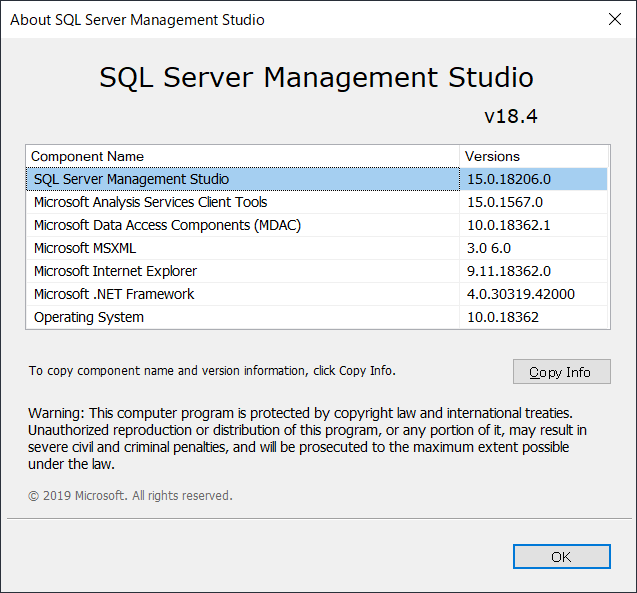The image size is (637, 593).
Task: Click version 4.0.30319.42000 cell
Action: 521,294
